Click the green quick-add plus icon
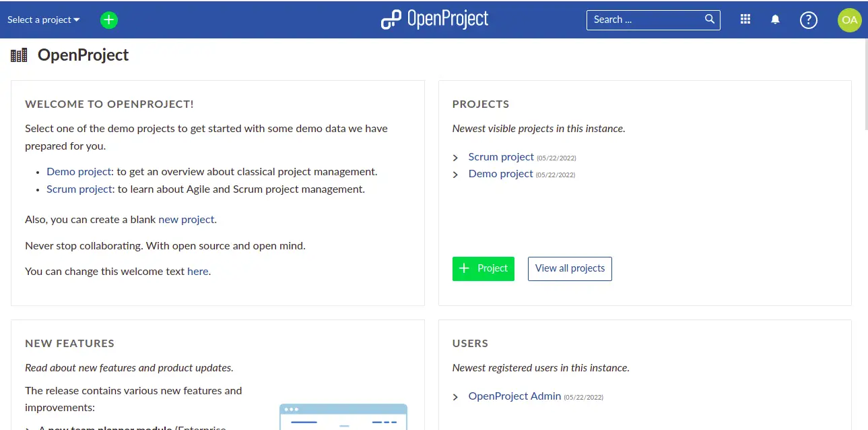 pyautogui.click(x=109, y=20)
